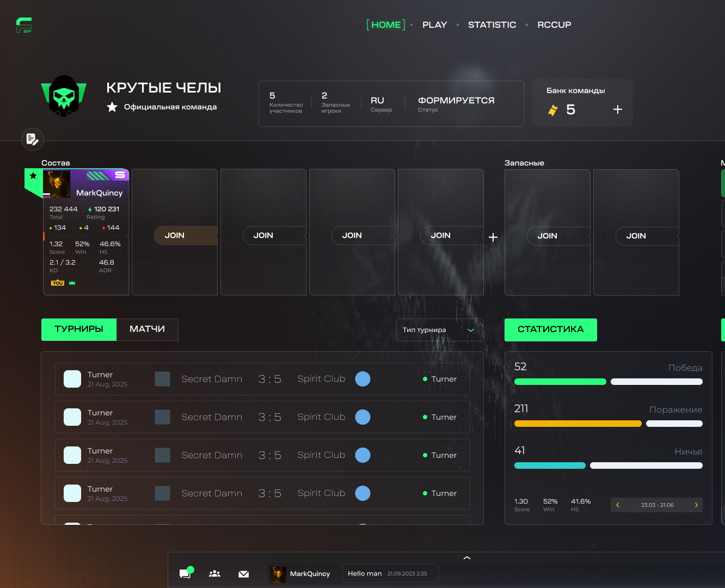The image size is (725, 588).
Task: Select the ТУРНИРЫ tab
Action: pos(79,329)
